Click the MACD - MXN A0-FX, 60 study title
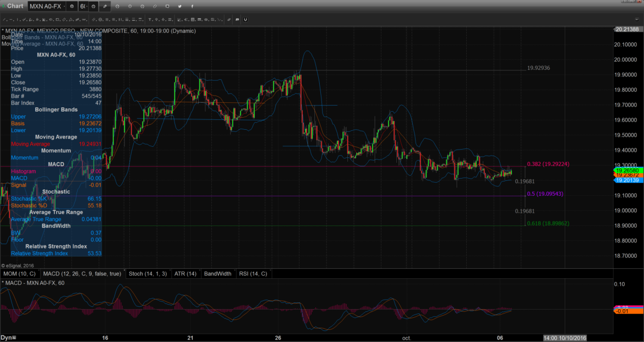Viewport: 644px width, 342px height. coord(34,283)
